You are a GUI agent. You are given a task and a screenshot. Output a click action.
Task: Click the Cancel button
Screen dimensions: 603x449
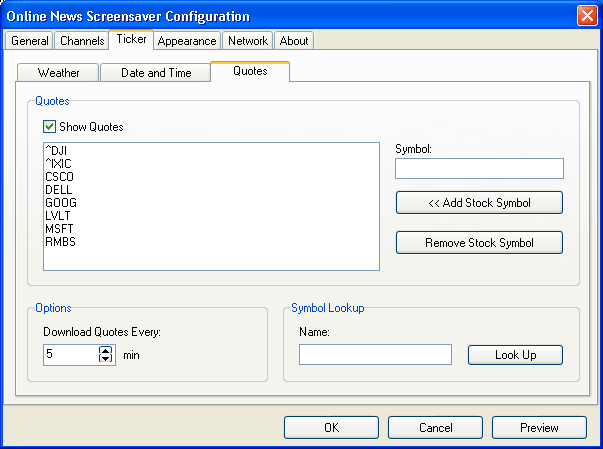pos(435,428)
